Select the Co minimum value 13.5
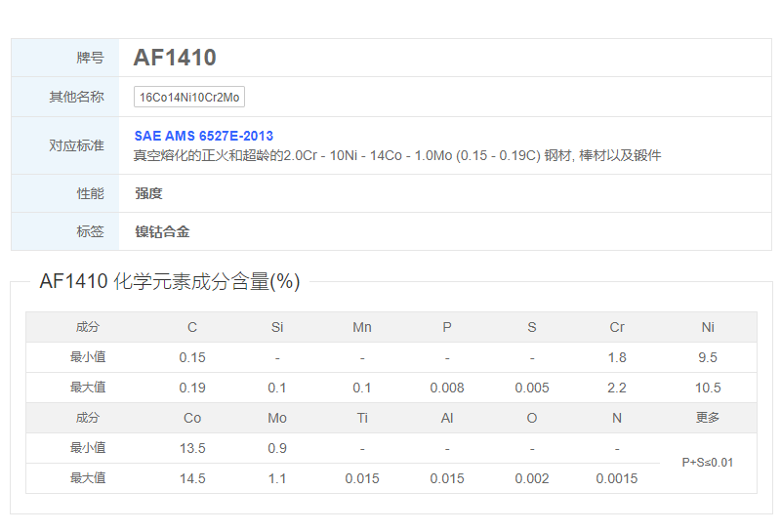Screen dimensions: 781x532 tap(192, 448)
